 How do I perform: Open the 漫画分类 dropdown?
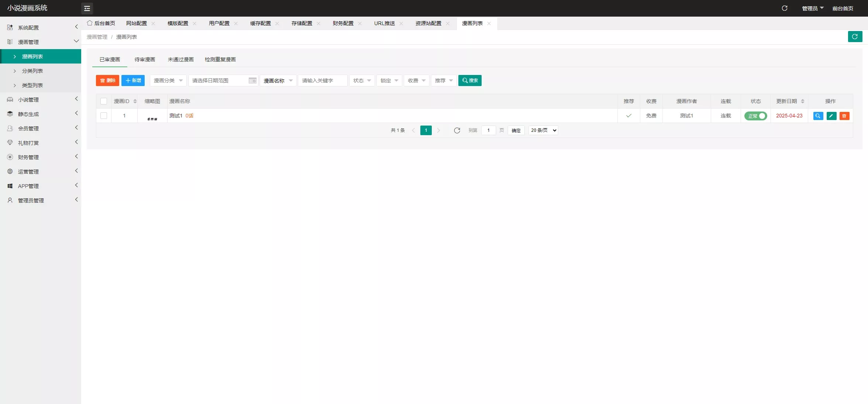[x=168, y=81]
